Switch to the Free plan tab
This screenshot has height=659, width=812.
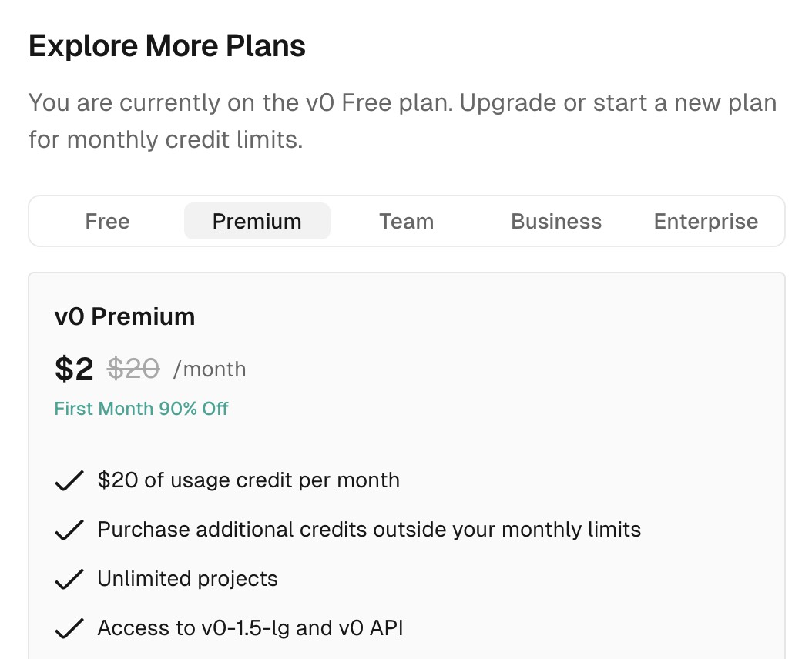pos(107,222)
